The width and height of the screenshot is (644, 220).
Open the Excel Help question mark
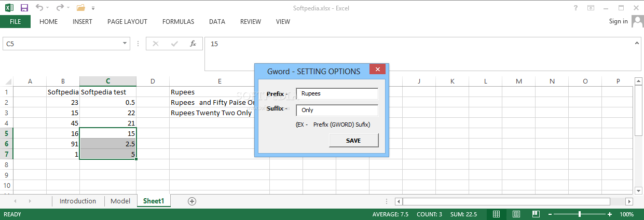click(x=576, y=8)
